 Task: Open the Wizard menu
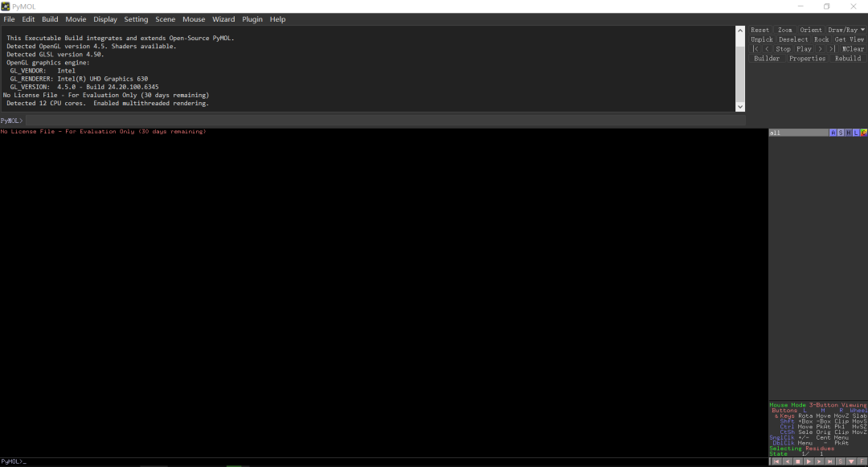coord(223,18)
